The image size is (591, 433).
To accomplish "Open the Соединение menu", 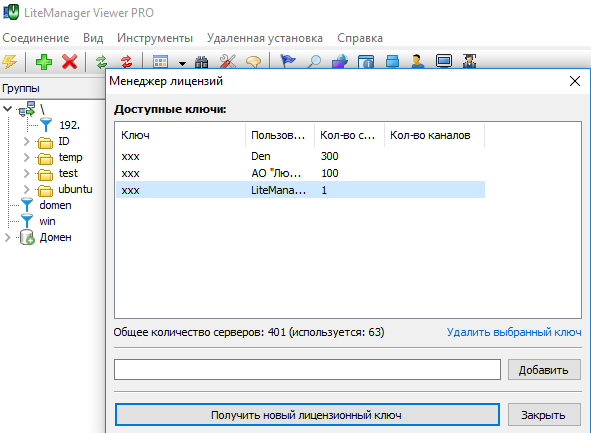I will 36,38.
